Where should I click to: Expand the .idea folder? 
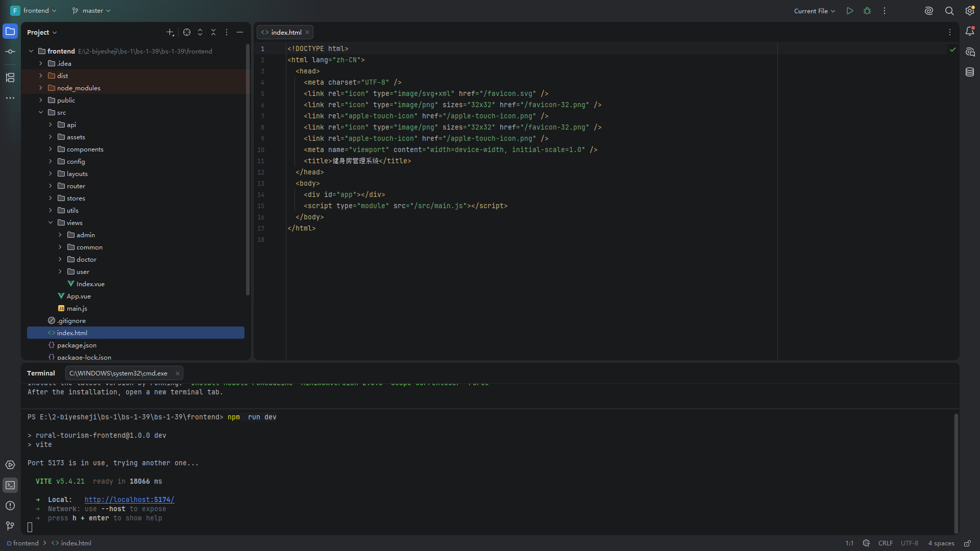pyautogui.click(x=41, y=64)
